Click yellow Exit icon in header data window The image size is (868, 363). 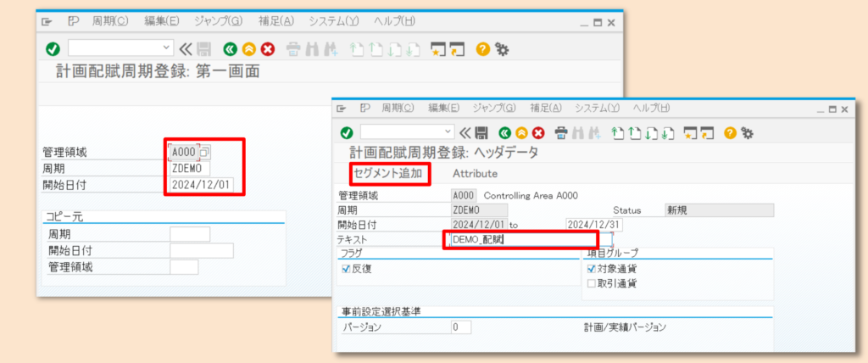point(521,132)
